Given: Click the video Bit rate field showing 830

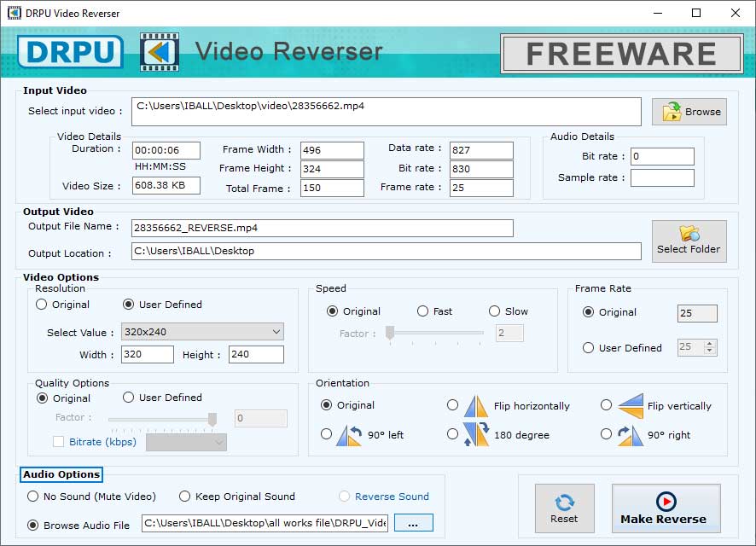Looking at the screenshot, I should 481,169.
